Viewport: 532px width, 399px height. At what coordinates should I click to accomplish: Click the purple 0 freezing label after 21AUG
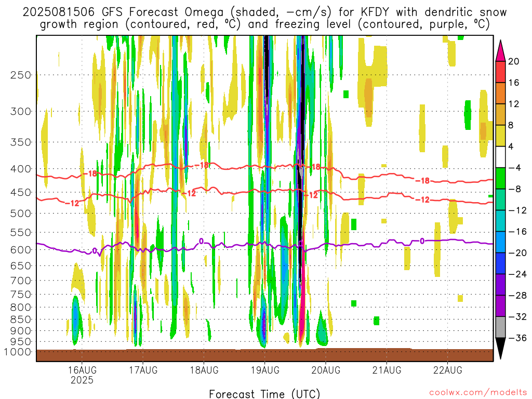[x=422, y=241]
